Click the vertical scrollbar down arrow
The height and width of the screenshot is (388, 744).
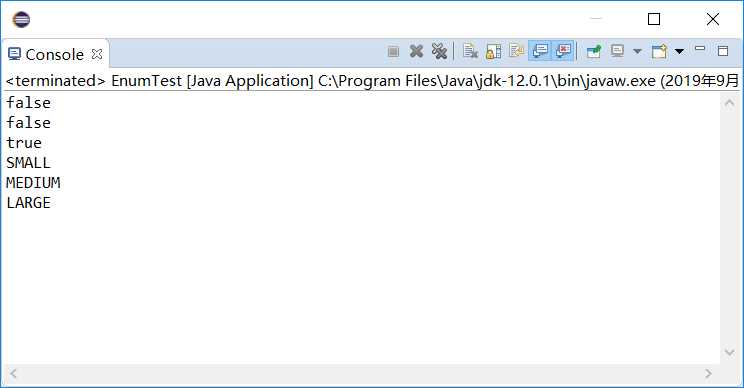pyautogui.click(x=729, y=352)
